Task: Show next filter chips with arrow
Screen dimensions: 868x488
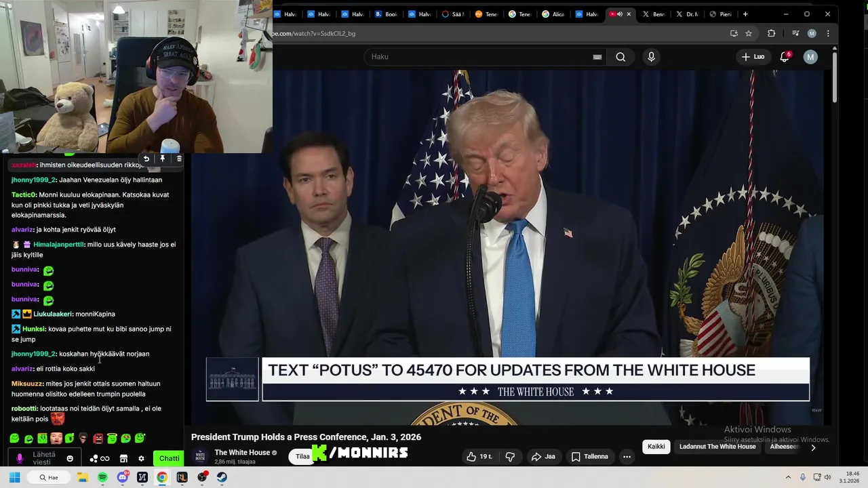Action: point(813,447)
